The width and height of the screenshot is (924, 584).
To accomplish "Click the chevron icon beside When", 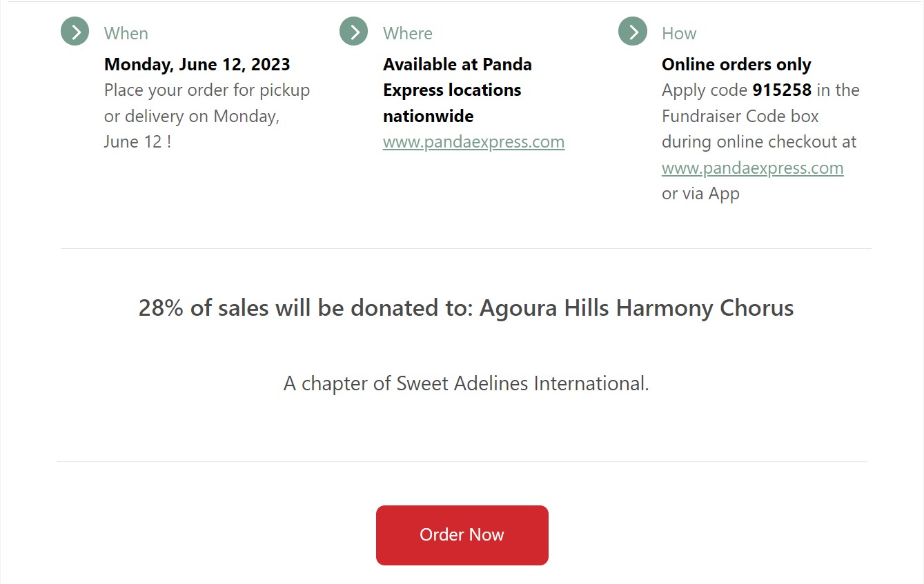I will click(75, 32).
